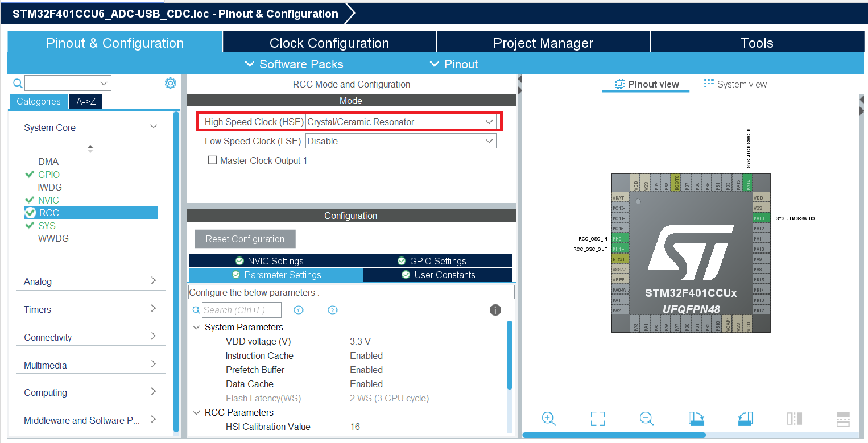Image resolution: width=868 pixels, height=443 pixels.
Task: Open the NVIC Settings tab
Action: (269, 261)
